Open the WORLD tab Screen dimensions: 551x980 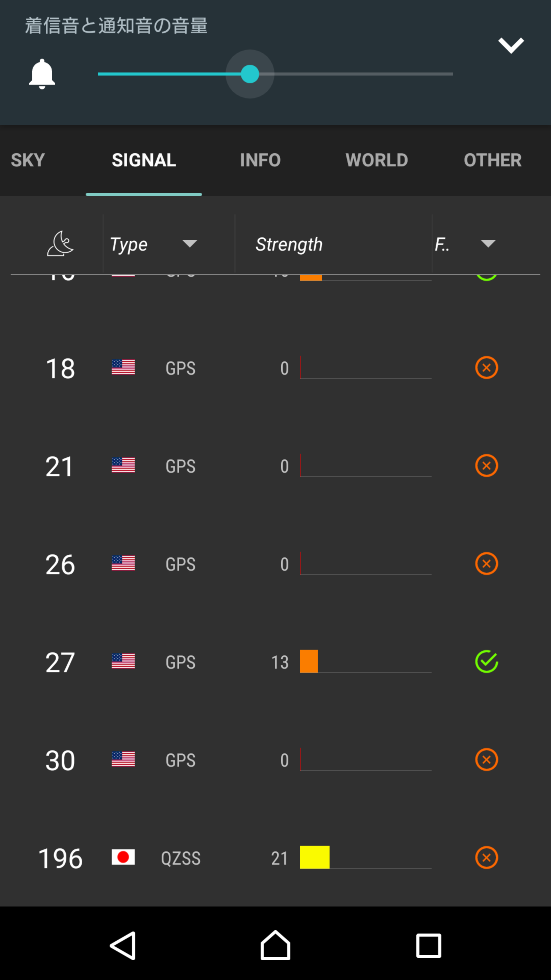tap(377, 160)
